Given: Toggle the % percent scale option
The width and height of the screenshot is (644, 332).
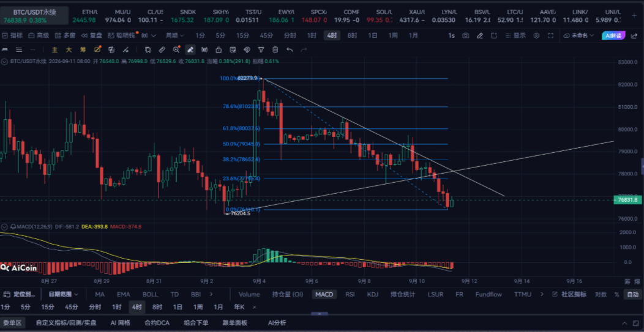Looking at the screenshot, I should tap(616, 294).
